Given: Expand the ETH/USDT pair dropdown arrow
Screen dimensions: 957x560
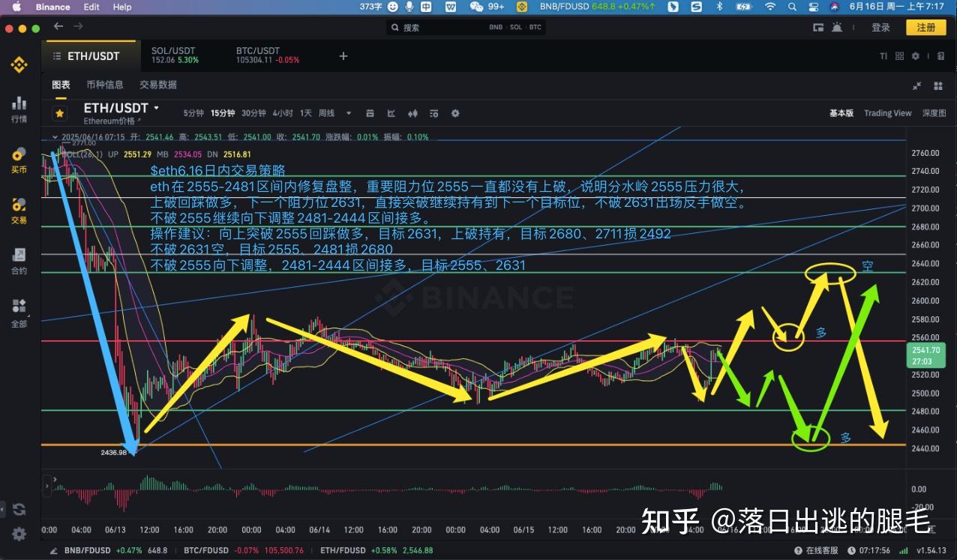Looking at the screenshot, I should coord(156,108).
